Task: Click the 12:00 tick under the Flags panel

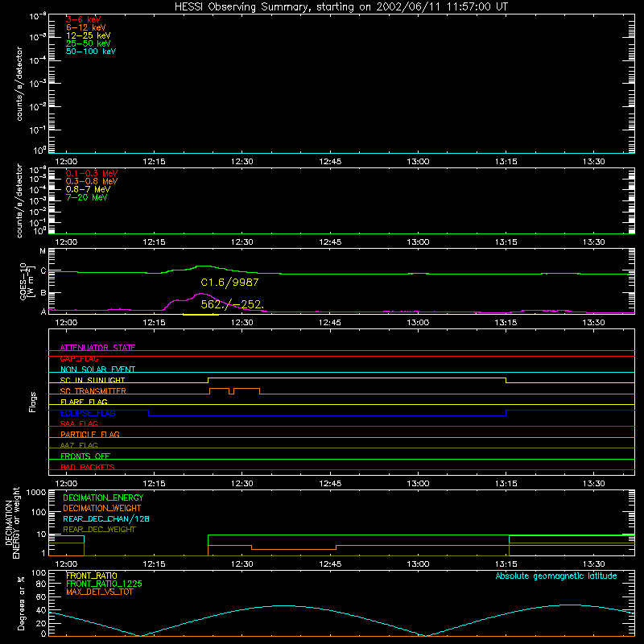Action: [66, 483]
